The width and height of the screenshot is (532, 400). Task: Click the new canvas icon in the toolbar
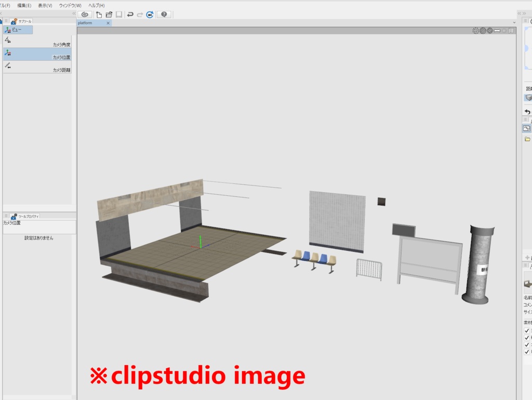coord(100,14)
